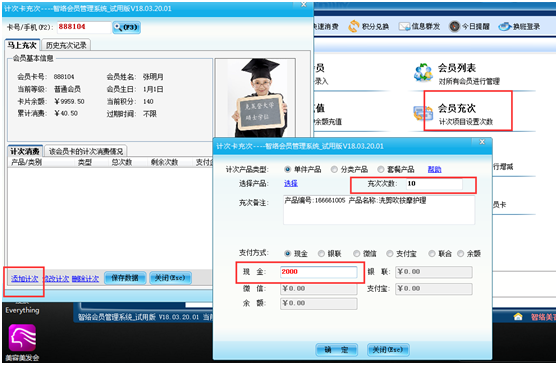The width and height of the screenshot is (558, 365).
Task: Click the 余额 amount field
Action: click(x=319, y=303)
